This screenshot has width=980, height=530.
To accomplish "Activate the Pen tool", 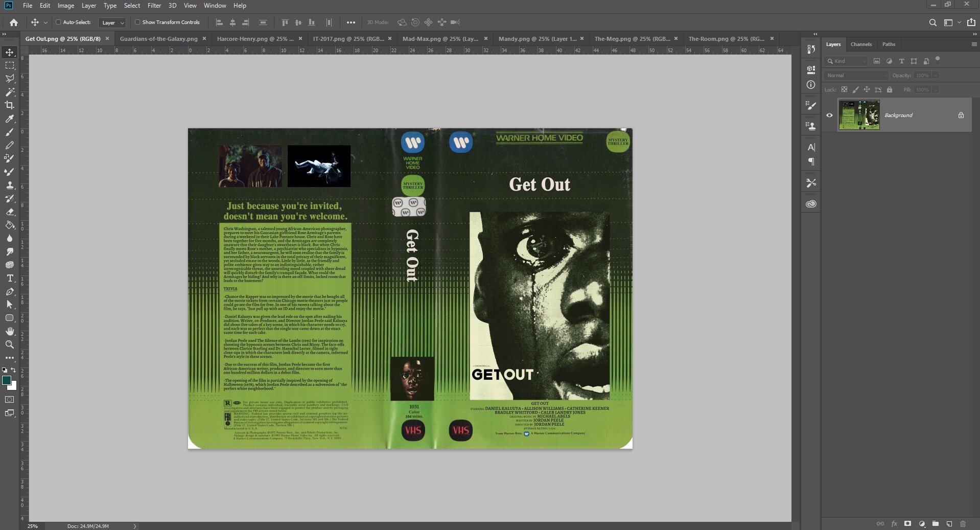I will pos(10,292).
